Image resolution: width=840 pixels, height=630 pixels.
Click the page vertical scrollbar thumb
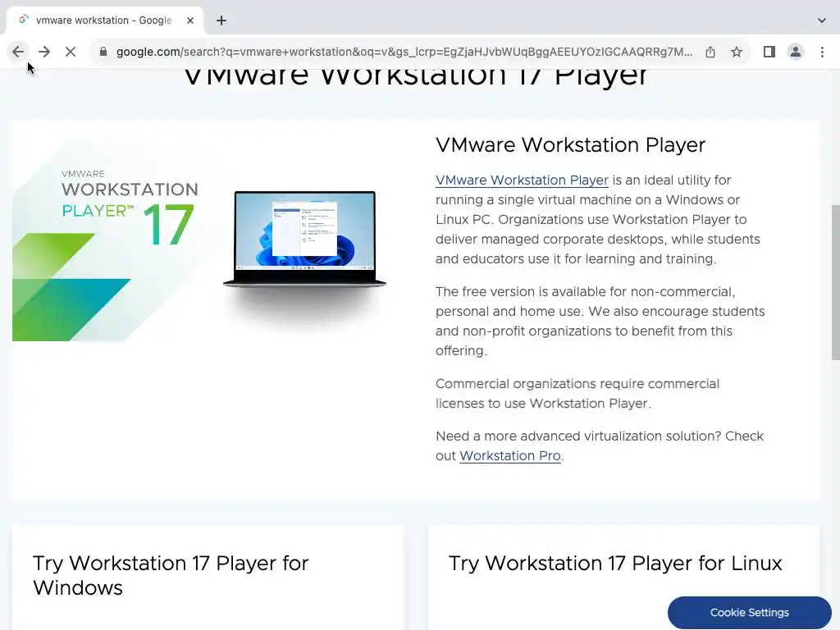835,282
